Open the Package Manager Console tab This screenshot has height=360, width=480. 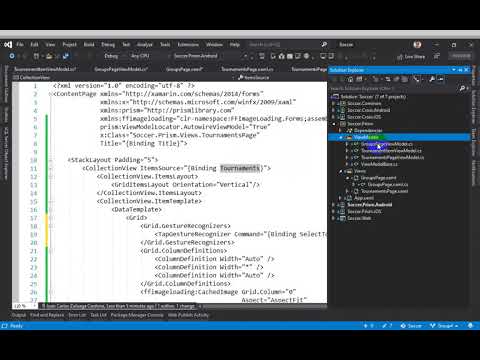point(137,315)
